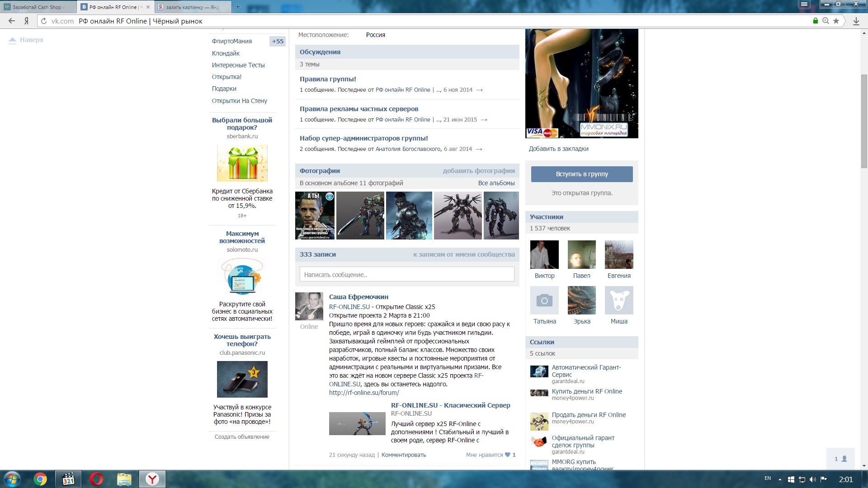
Task: Open 'Интересные Тесты' sidebar link
Action: coord(238,65)
